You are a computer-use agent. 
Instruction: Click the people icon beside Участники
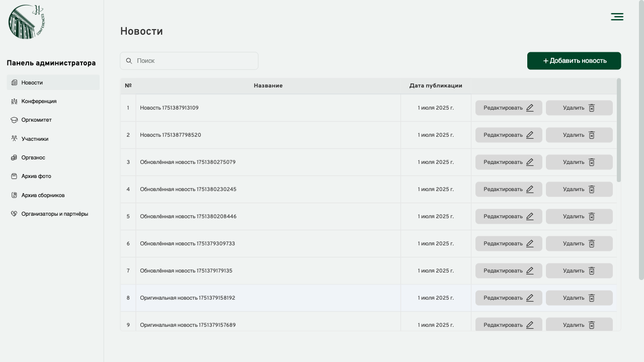(14, 139)
